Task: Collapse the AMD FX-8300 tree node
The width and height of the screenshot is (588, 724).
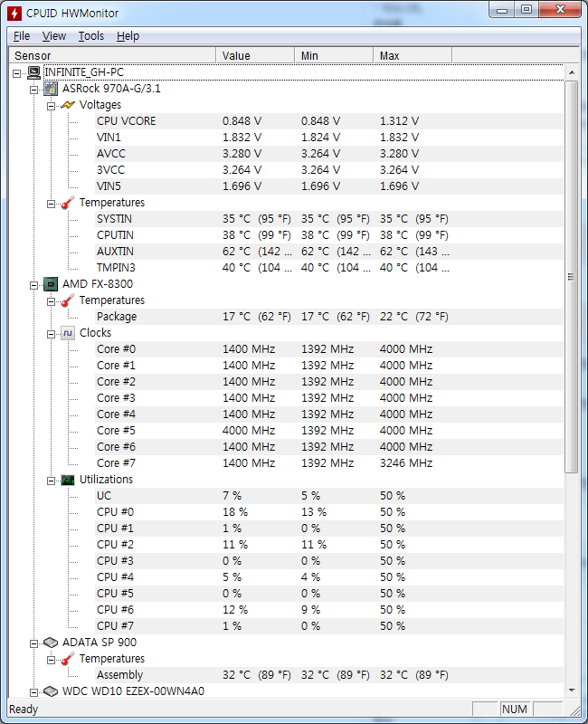Action: tap(34, 284)
